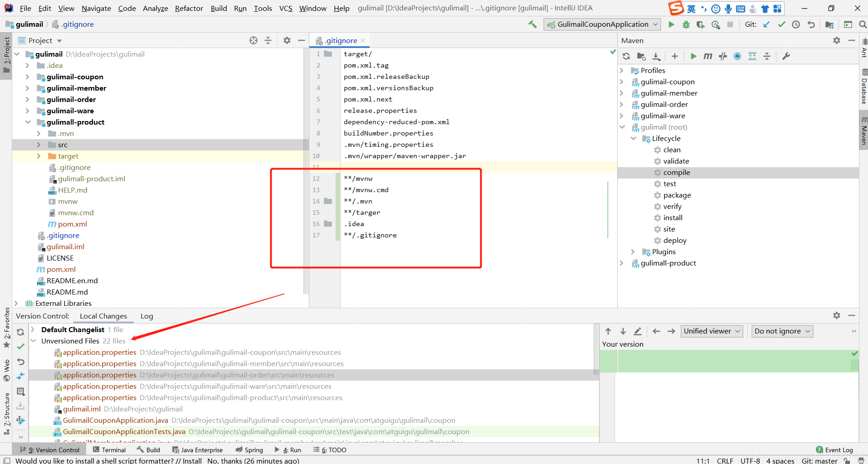
Task: Click rollback arrow in Version Control sidebar
Action: [20, 362]
